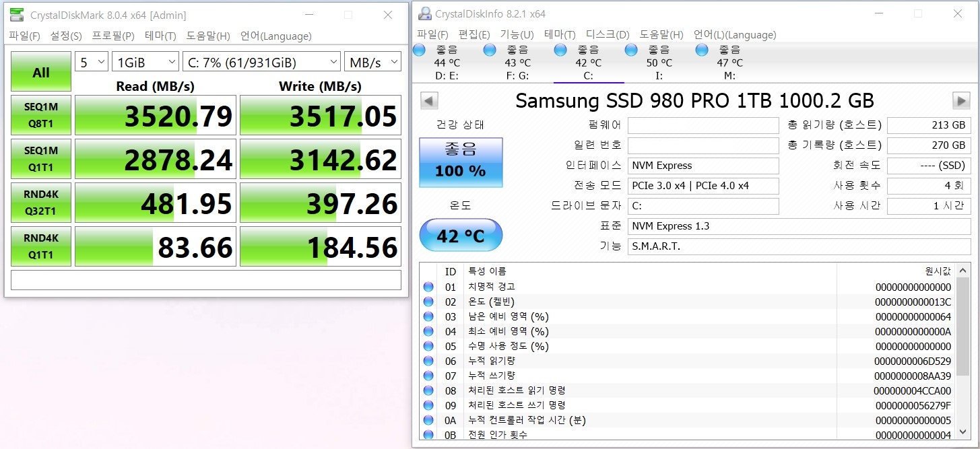
Task: Click the empty comment field in CrystalDiskMark
Action: click(206, 280)
